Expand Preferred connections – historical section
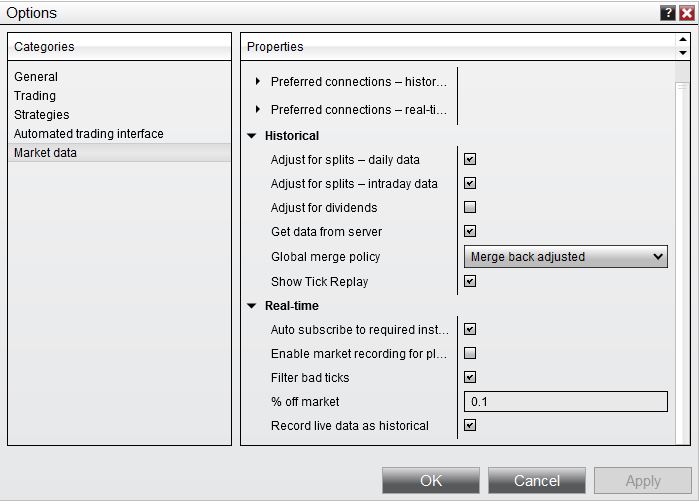The height and width of the screenshot is (504, 699). pyautogui.click(x=258, y=82)
